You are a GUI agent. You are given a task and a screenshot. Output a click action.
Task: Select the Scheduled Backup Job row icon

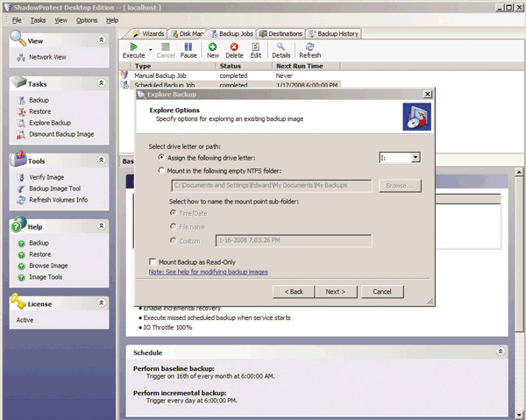(x=124, y=84)
